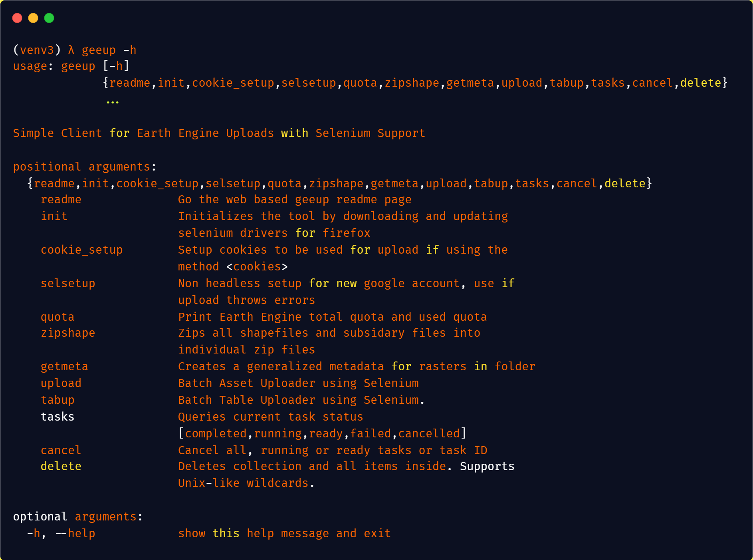Click 'readme' in the positional arguments list

click(61, 199)
